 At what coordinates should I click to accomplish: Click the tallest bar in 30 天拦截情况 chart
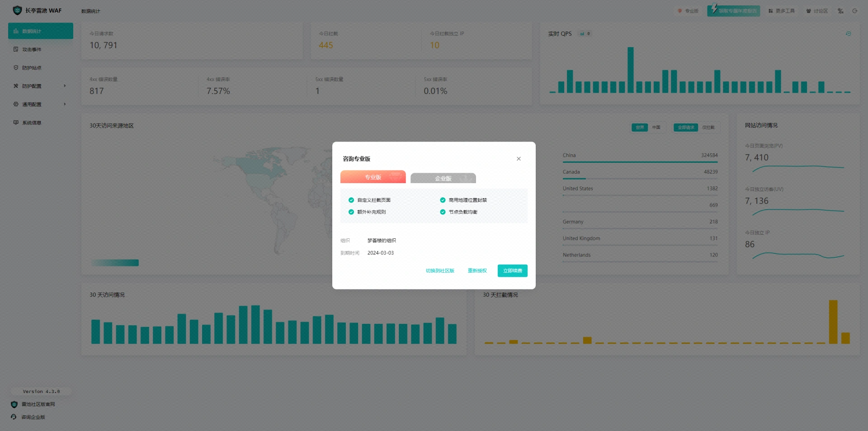833,322
